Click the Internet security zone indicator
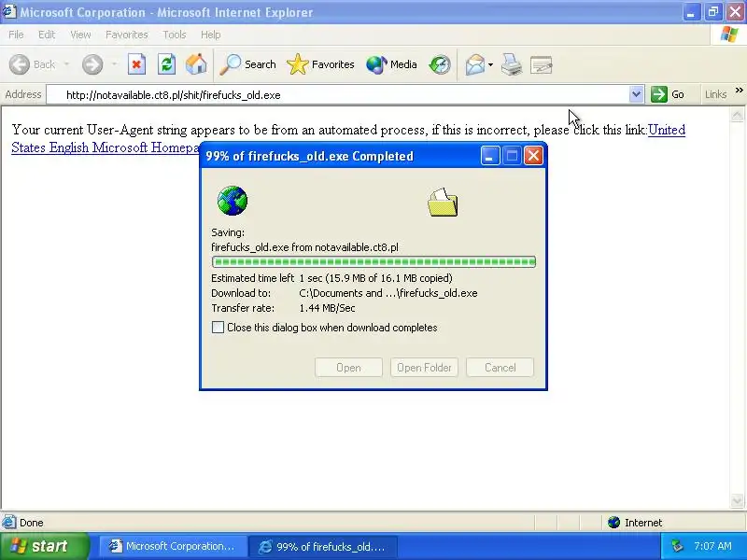Image resolution: width=747 pixels, height=560 pixels. [x=635, y=523]
